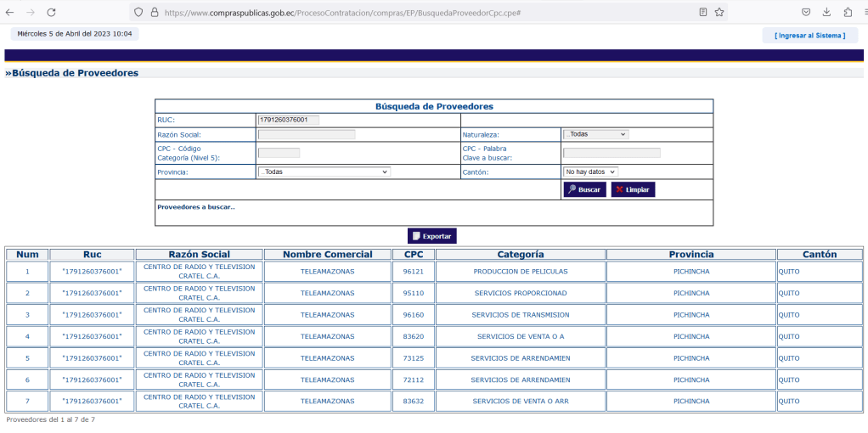Image resolution: width=868 pixels, height=433 pixels.
Task: Bookmark this page with star icon
Action: coord(719,13)
